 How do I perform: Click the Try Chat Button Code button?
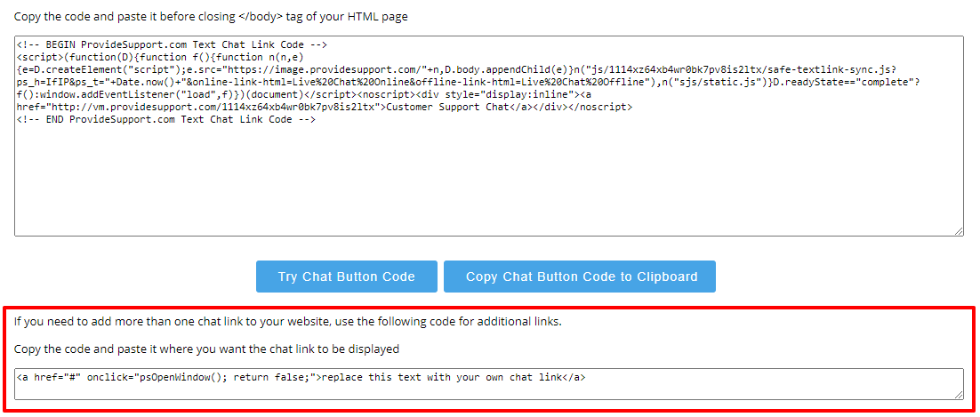(346, 277)
